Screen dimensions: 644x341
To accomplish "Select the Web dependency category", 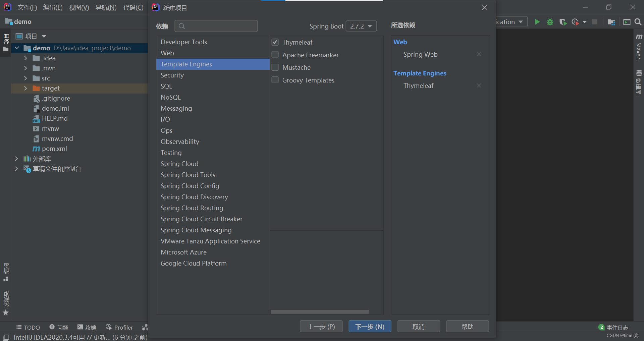I will 213,53.
